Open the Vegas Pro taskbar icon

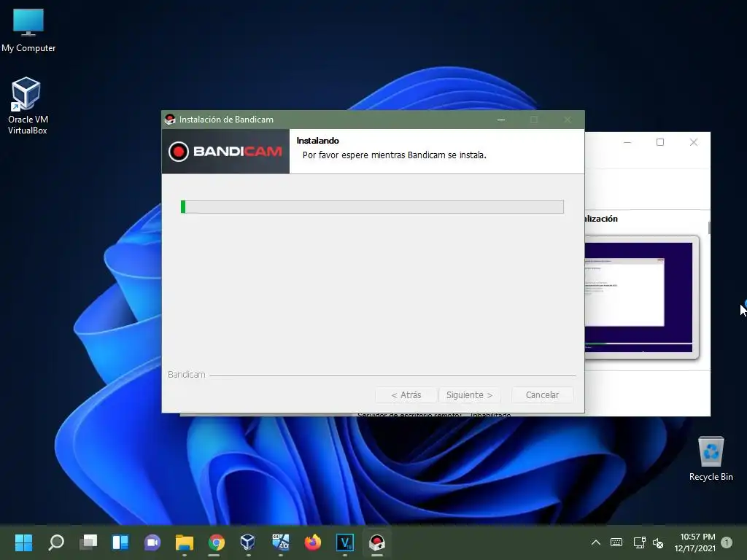click(x=345, y=542)
